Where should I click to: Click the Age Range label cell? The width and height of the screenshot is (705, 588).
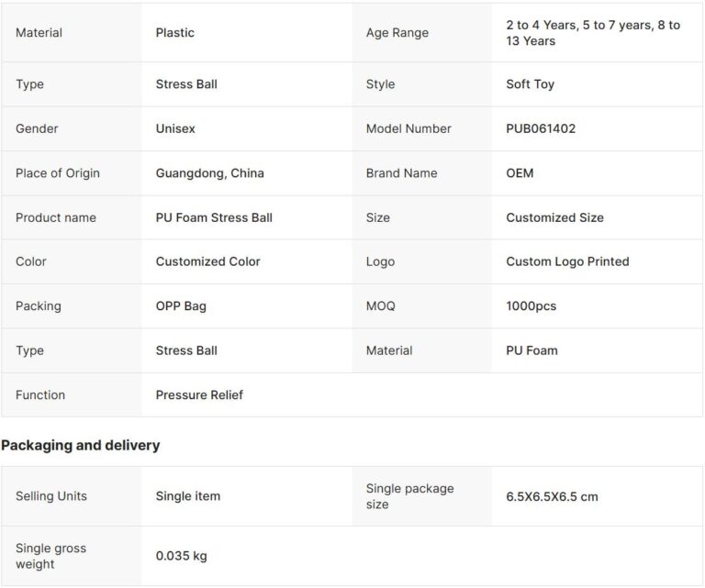(x=397, y=33)
